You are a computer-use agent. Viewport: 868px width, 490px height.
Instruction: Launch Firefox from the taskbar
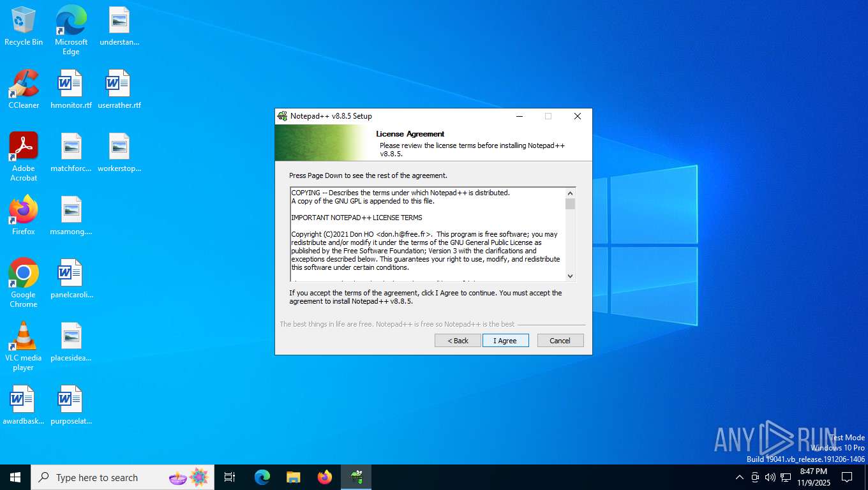(x=325, y=477)
